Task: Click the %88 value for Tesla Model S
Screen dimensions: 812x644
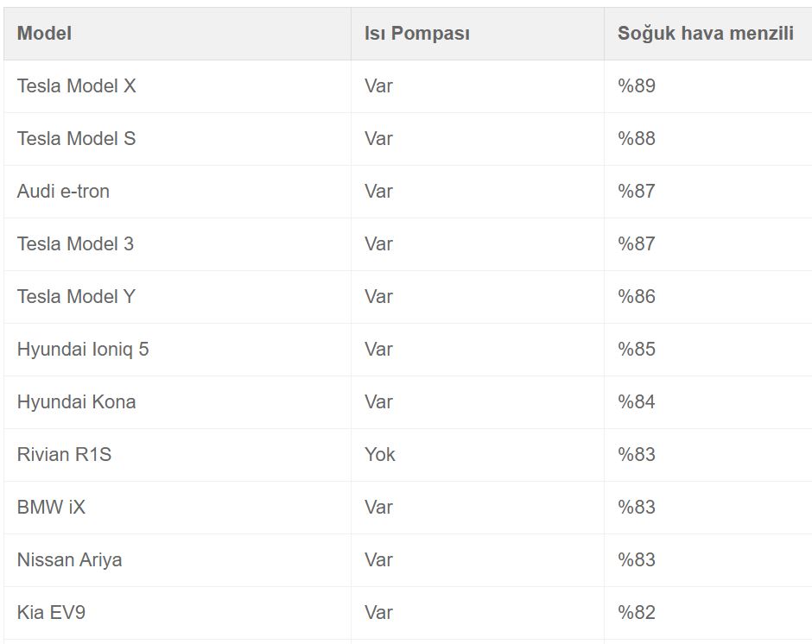Action: pos(637,139)
